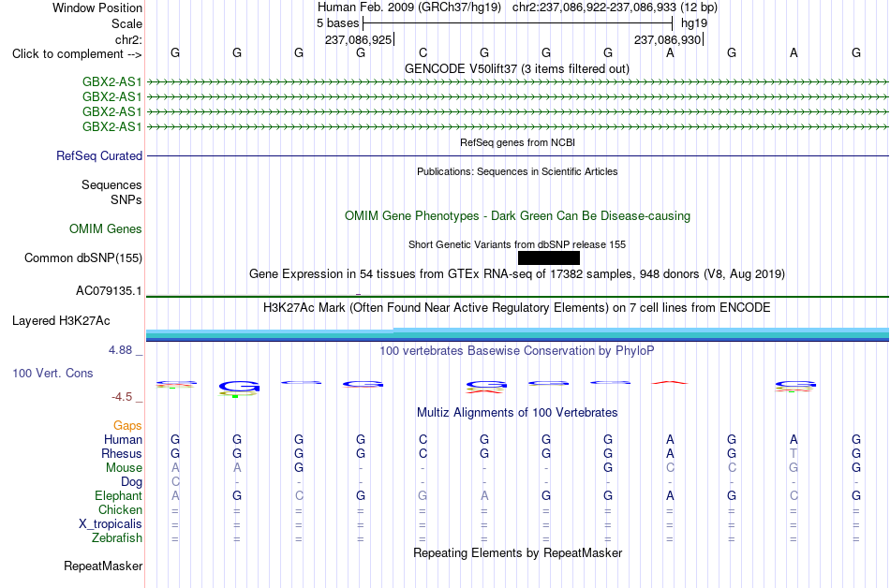The height and width of the screenshot is (588, 890).
Task: Select the Window Position track label
Action: tap(97, 7)
